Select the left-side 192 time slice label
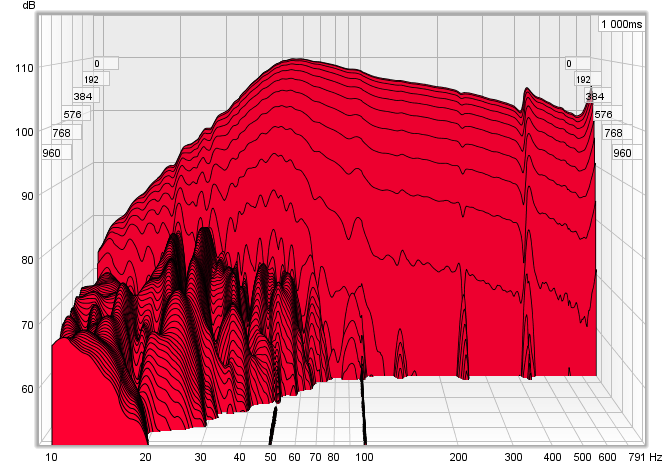 coord(92,79)
